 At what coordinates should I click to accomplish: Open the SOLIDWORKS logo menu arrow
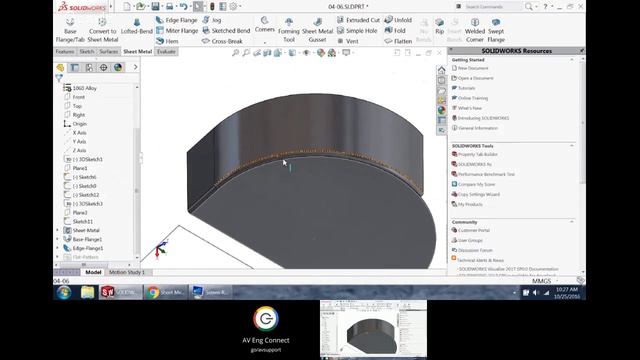pyautogui.click(x=111, y=7)
